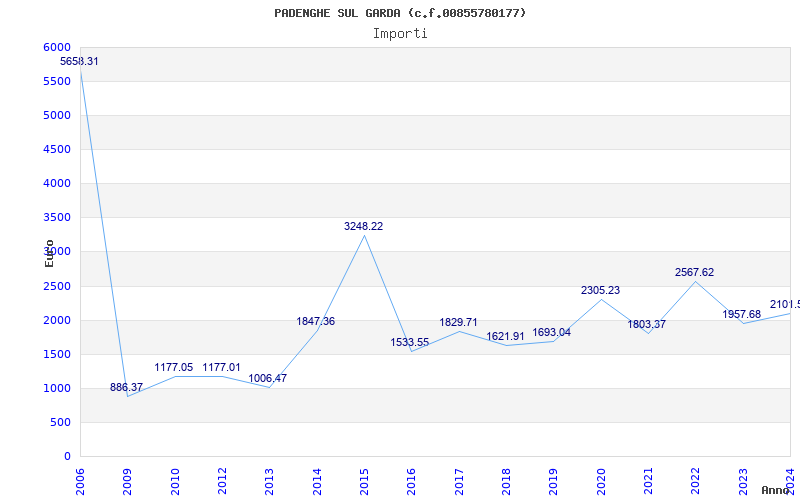
Task: Click the Importi subtitle
Action: (400, 34)
